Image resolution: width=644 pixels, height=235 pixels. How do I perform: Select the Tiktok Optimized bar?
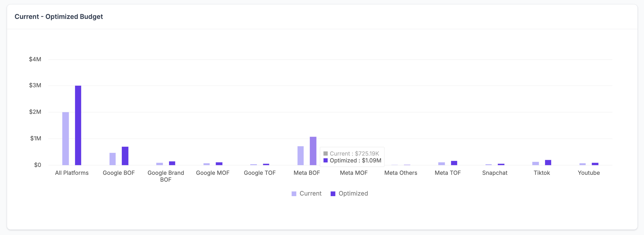coord(548,162)
